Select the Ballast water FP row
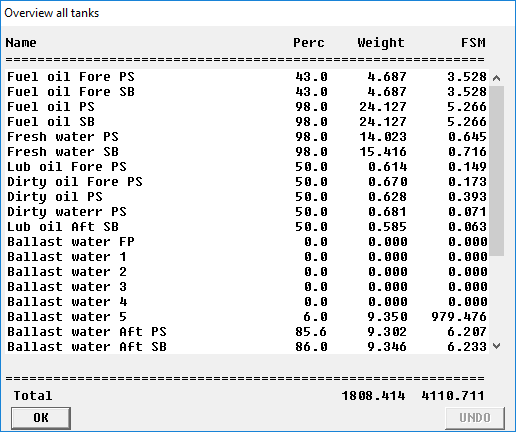Screen dimensions: 516x432 coord(247,242)
